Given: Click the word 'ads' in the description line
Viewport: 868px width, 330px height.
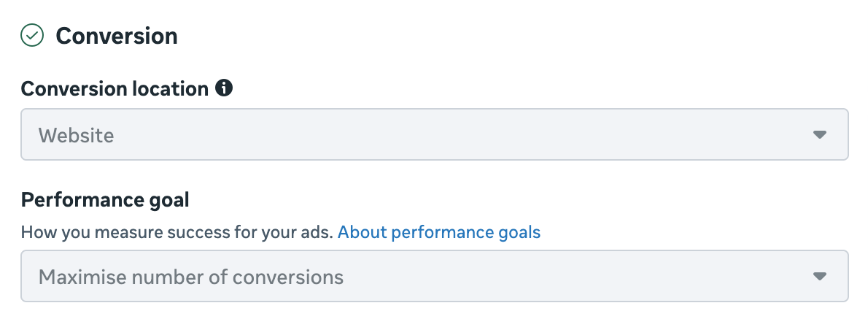Looking at the screenshot, I should (x=319, y=233).
